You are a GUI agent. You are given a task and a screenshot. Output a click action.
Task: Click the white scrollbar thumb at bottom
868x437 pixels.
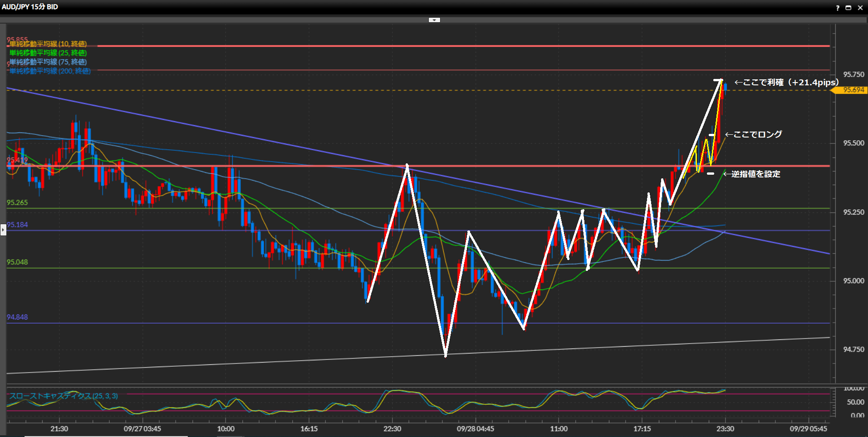(x=106, y=436)
